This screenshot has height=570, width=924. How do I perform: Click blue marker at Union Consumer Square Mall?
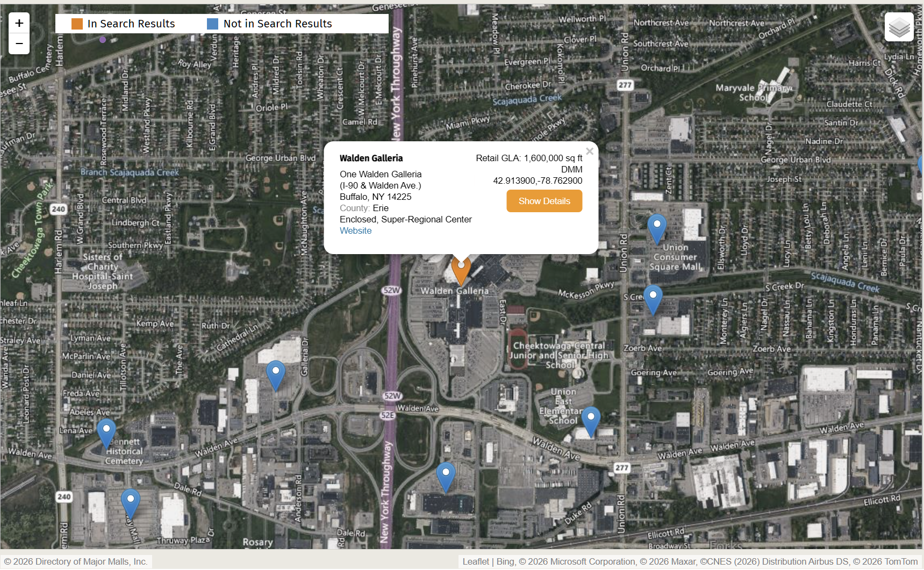tap(656, 228)
